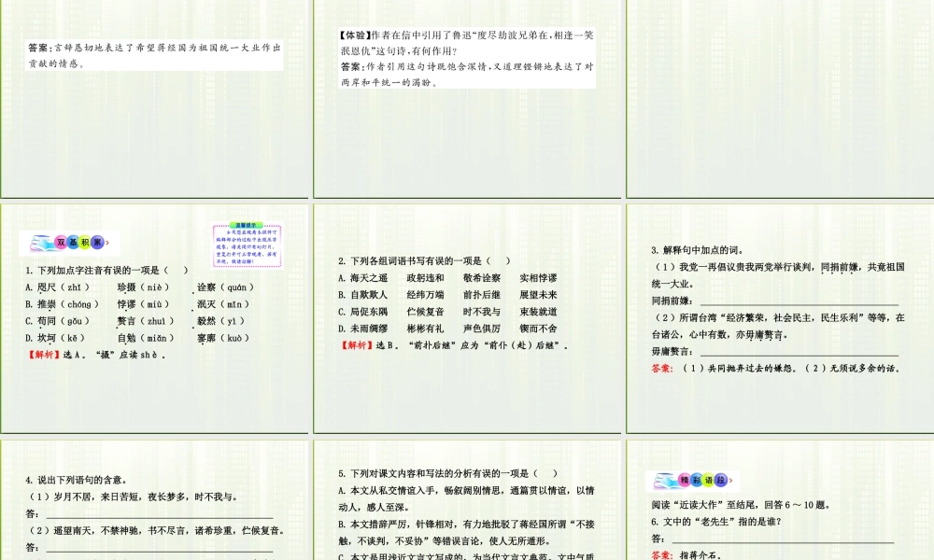Viewport: 934px width, 560px height.
Task: Click the word 悖谬 (miù)
Action: [x=144, y=304]
